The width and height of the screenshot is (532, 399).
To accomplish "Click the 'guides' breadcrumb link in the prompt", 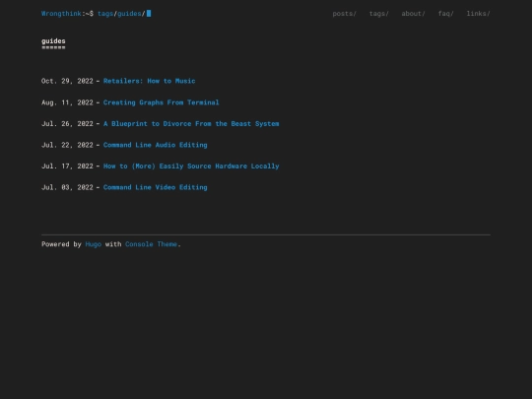I will [129, 14].
